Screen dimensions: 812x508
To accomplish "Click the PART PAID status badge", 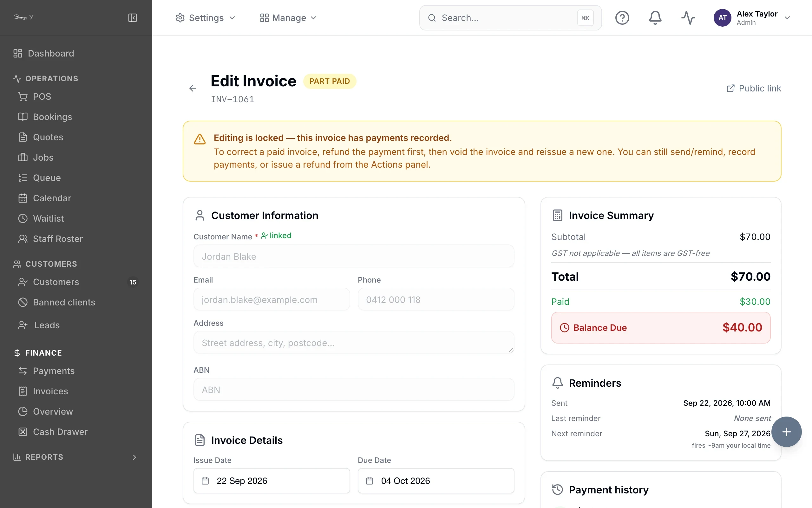I will tap(330, 81).
